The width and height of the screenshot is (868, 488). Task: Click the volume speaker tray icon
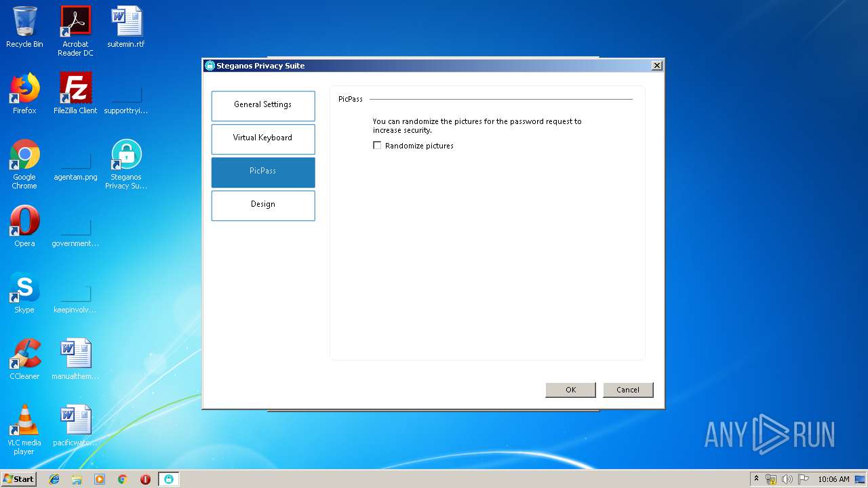point(787,479)
